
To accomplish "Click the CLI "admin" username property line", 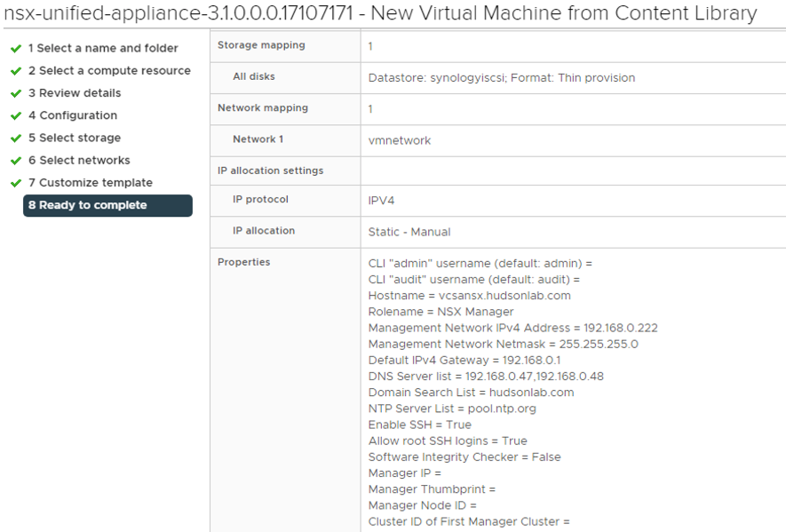I will pos(480,263).
